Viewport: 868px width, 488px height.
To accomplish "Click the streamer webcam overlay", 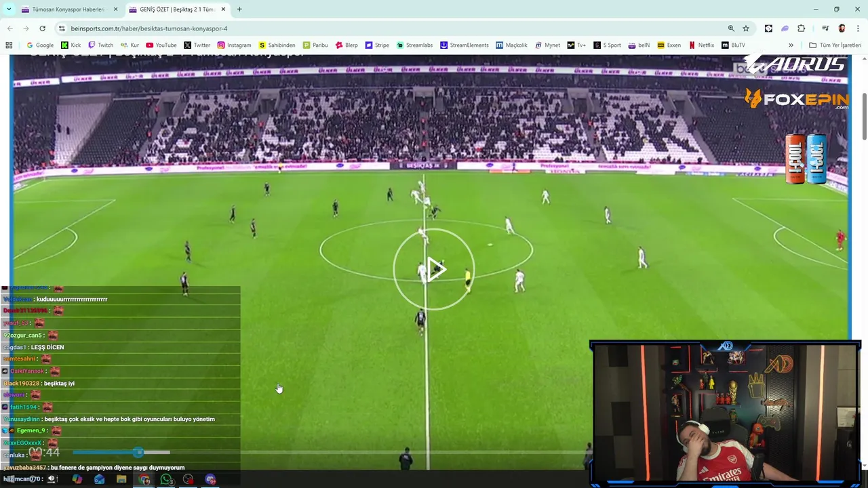I will pos(726,413).
